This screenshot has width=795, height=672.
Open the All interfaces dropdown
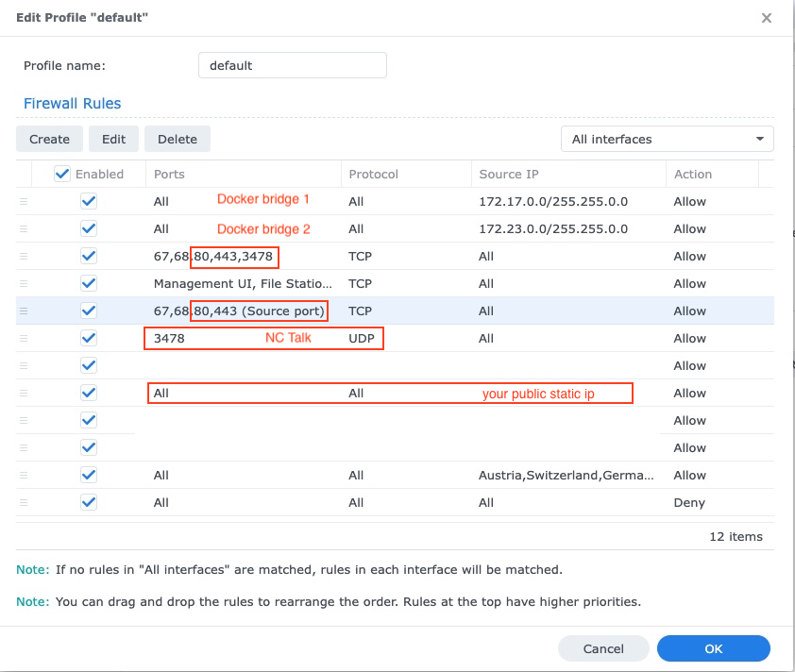coord(668,139)
